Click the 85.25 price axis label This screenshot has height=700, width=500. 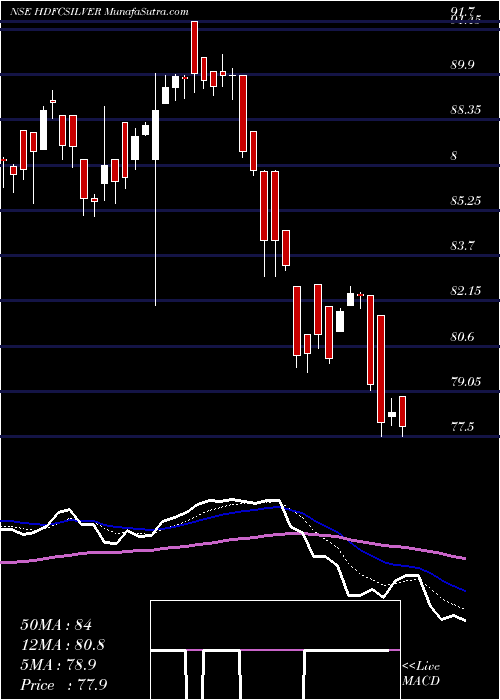tap(466, 201)
